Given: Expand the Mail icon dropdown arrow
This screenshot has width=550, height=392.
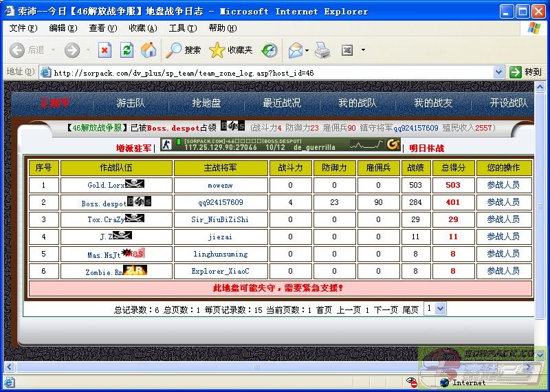Looking at the screenshot, I should click(307, 50).
